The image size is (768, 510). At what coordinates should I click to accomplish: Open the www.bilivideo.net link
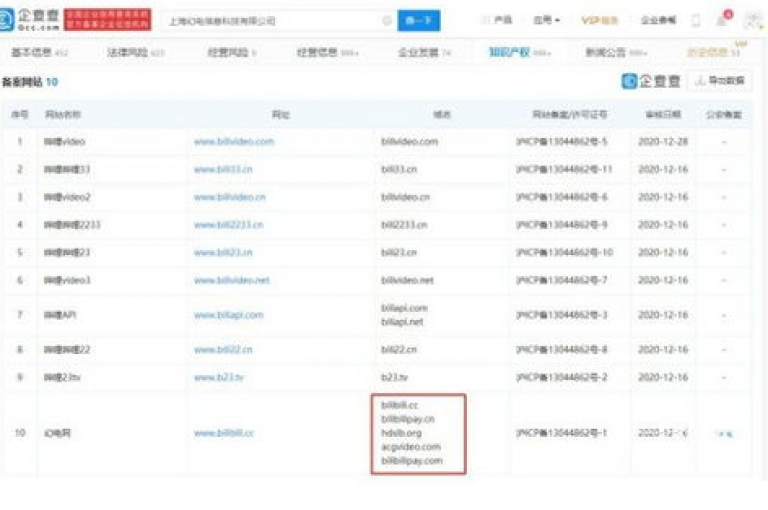pos(232,280)
